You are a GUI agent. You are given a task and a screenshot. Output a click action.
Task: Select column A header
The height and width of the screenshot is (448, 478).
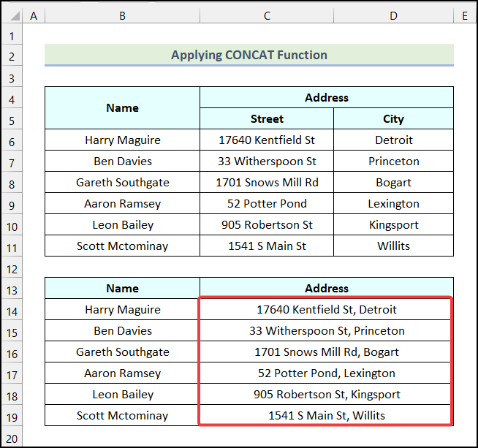coord(34,15)
